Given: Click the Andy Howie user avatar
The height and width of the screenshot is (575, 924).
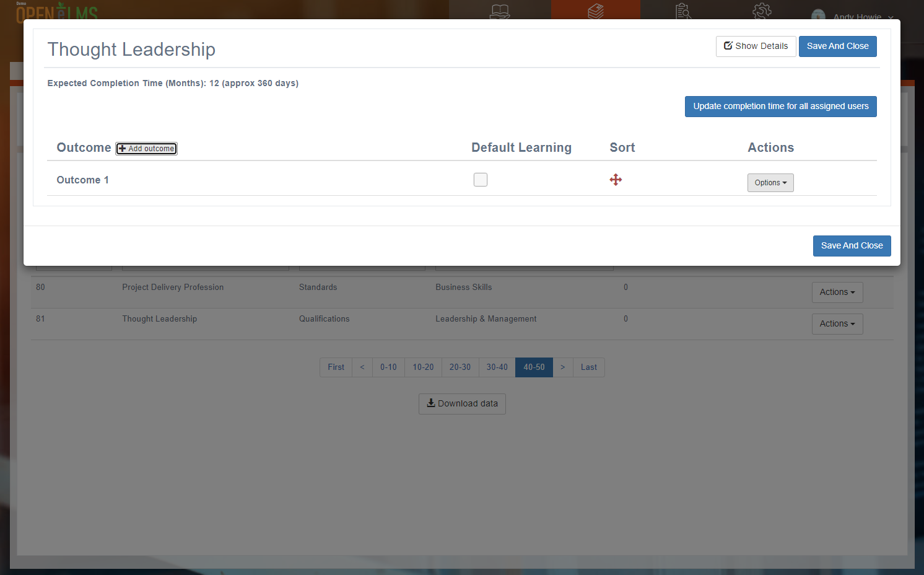Looking at the screenshot, I should point(818,15).
